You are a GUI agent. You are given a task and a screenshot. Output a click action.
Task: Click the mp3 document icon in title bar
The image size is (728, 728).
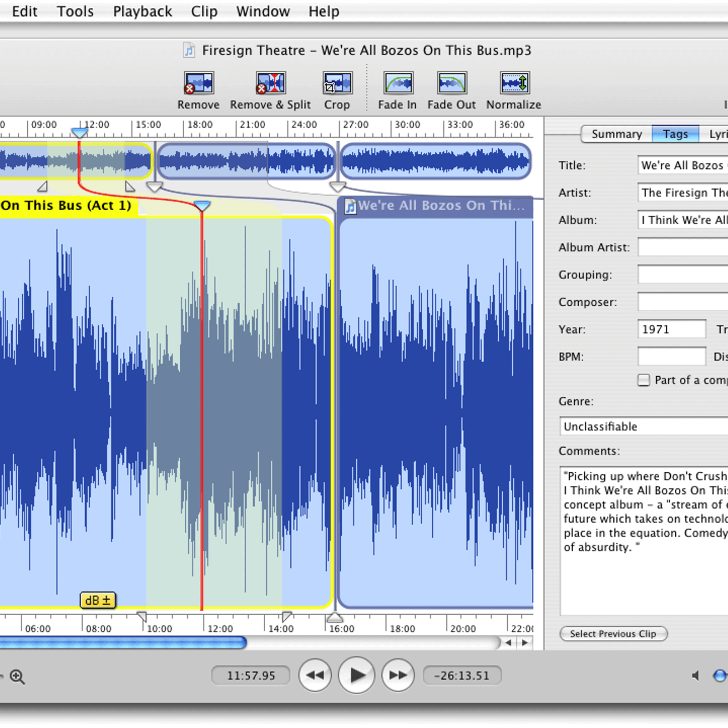189,50
